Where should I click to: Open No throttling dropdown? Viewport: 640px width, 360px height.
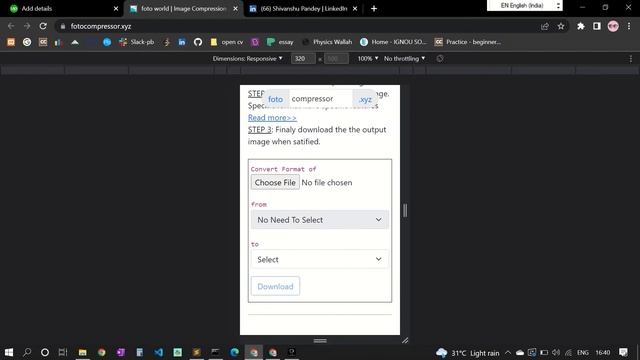[404, 59]
